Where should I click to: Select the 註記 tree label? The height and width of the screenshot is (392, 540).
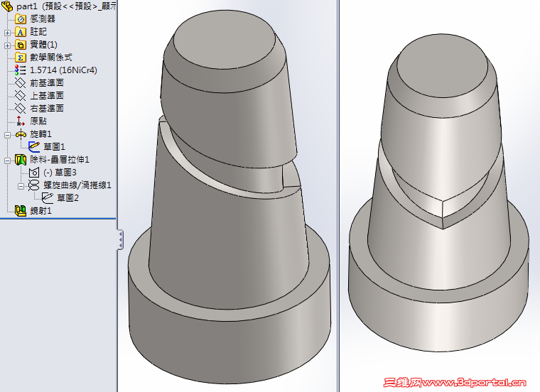[38, 32]
